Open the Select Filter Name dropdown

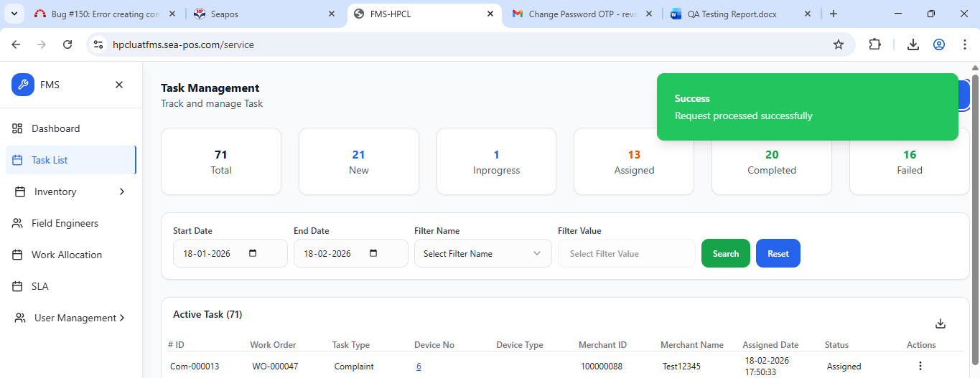click(x=482, y=253)
